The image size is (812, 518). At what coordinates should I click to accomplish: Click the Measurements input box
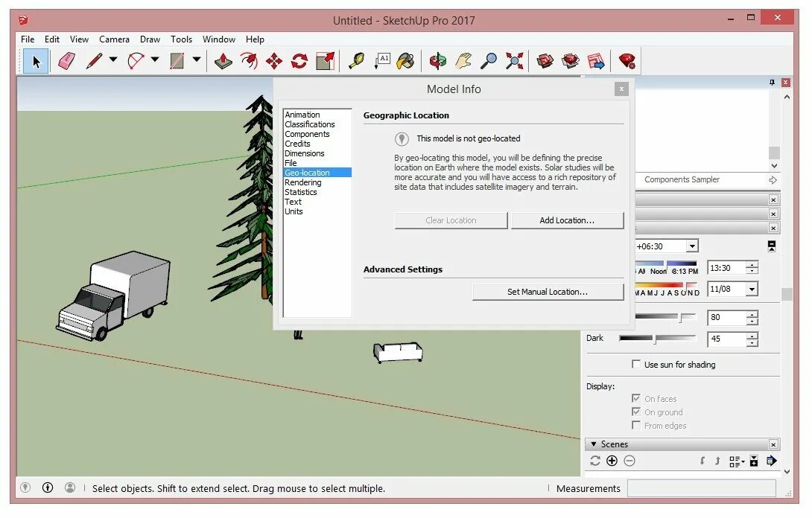click(x=702, y=488)
